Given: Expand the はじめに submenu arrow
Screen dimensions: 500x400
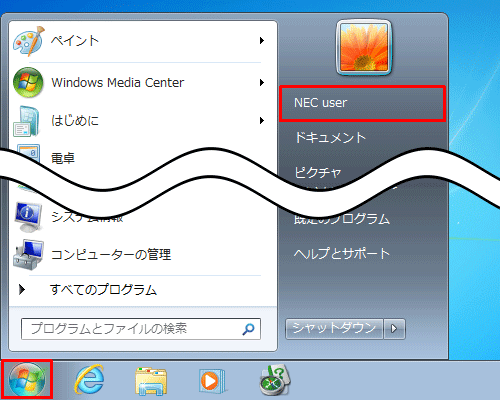Looking at the screenshot, I should (x=262, y=120).
